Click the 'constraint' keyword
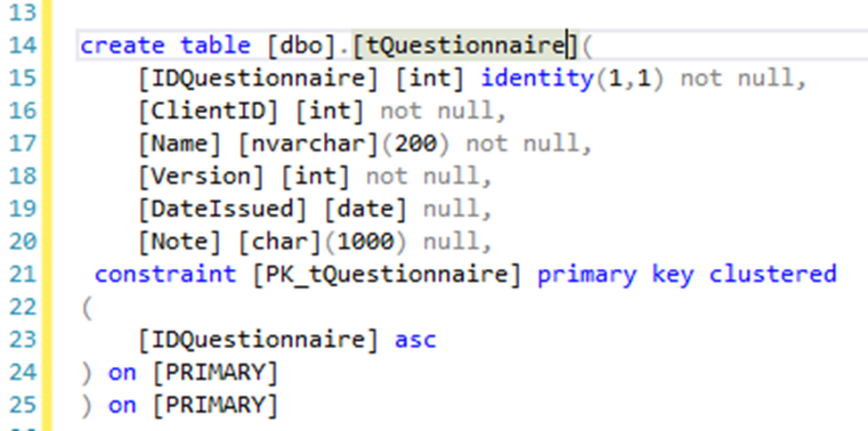 (165, 274)
